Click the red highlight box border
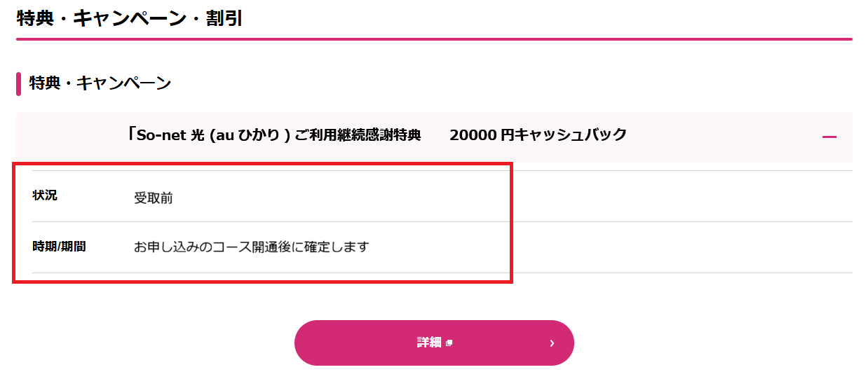The image size is (868, 379). click(513, 224)
